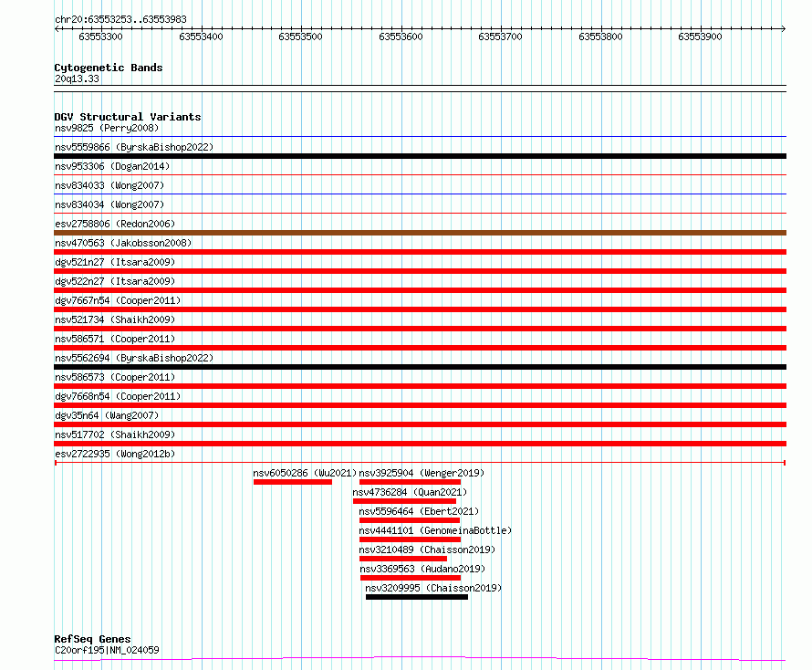Click ruler position 63553900
This screenshot has width=812, height=670.
(700, 37)
